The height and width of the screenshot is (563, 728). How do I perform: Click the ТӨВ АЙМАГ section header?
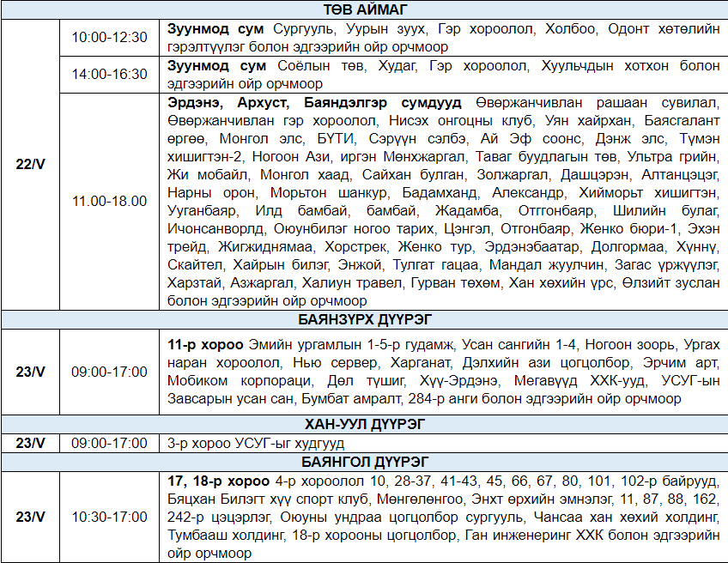click(x=364, y=9)
